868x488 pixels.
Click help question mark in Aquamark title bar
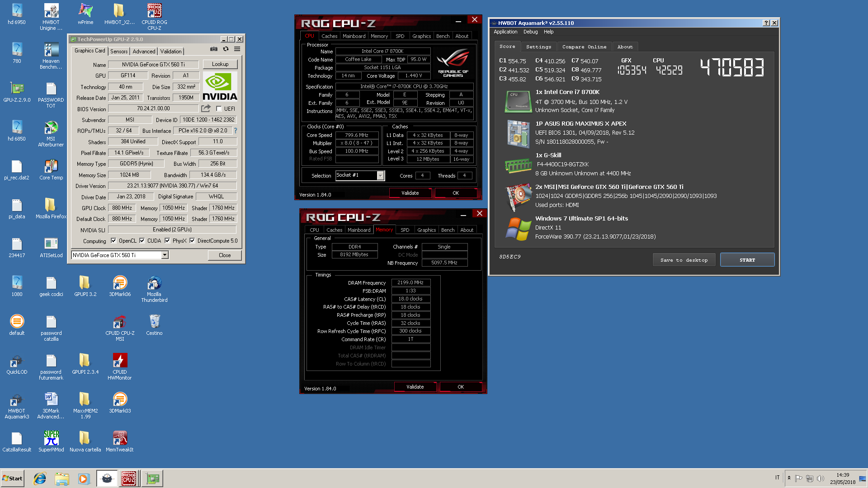(766, 23)
